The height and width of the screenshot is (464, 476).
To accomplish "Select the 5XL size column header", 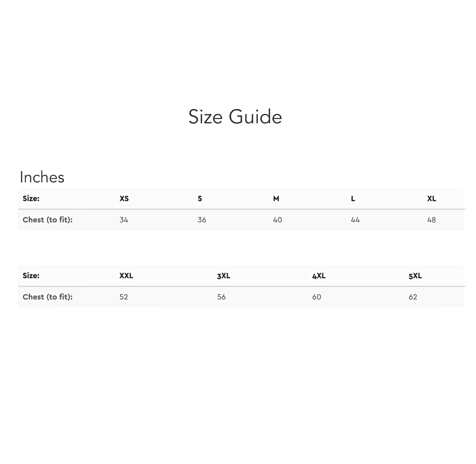I will coord(415,276).
